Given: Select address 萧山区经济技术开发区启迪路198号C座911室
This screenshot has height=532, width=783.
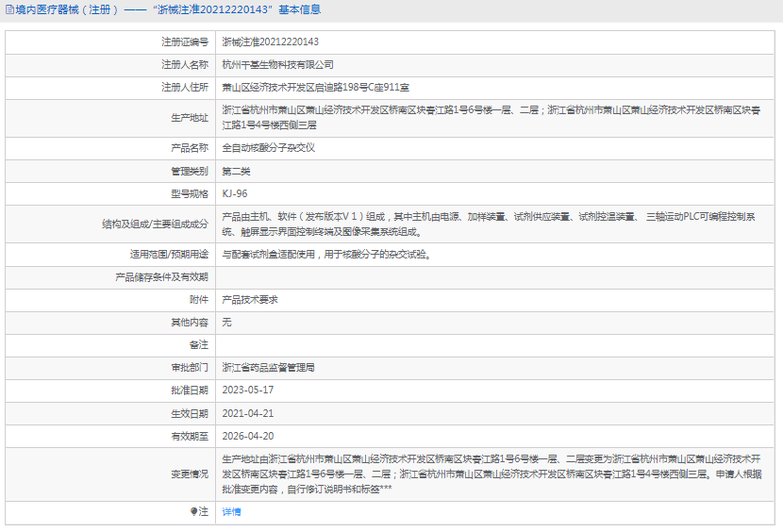Looking at the screenshot, I should tap(316, 88).
